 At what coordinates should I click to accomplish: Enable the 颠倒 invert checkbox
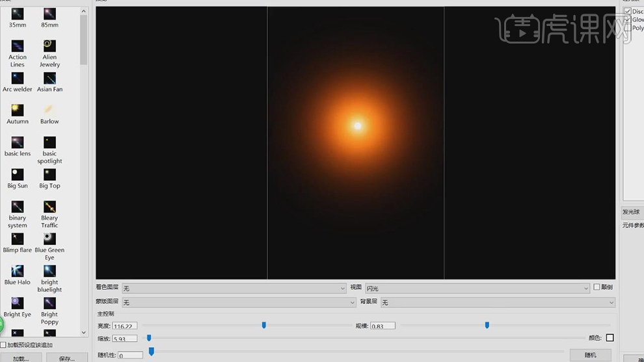597,287
